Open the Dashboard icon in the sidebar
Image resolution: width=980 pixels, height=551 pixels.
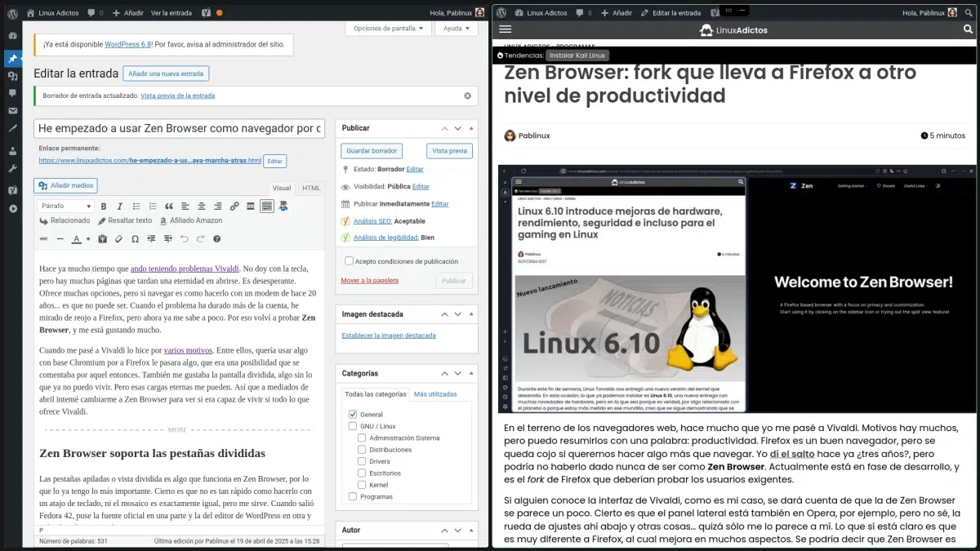coord(12,37)
